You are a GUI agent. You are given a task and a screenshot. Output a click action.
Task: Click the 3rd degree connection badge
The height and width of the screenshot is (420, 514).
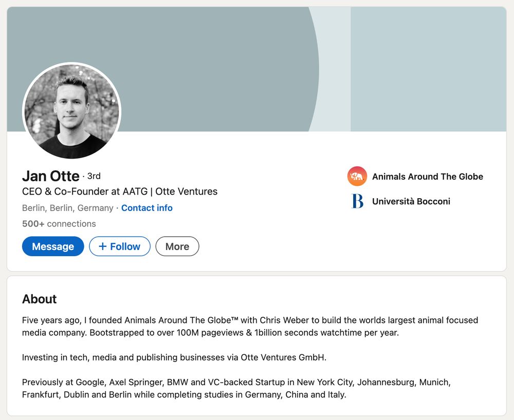[94, 176]
